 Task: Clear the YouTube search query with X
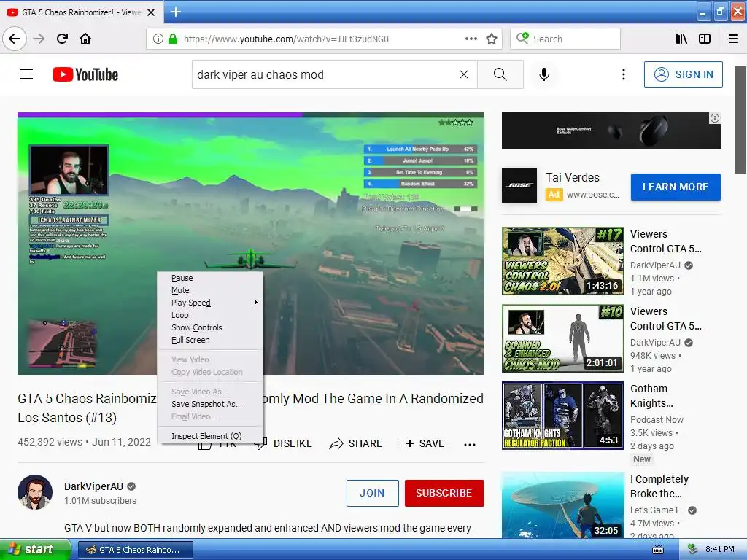(463, 74)
